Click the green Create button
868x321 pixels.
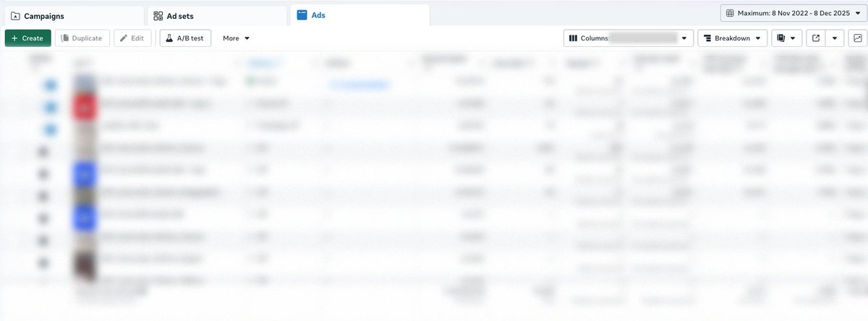click(28, 38)
